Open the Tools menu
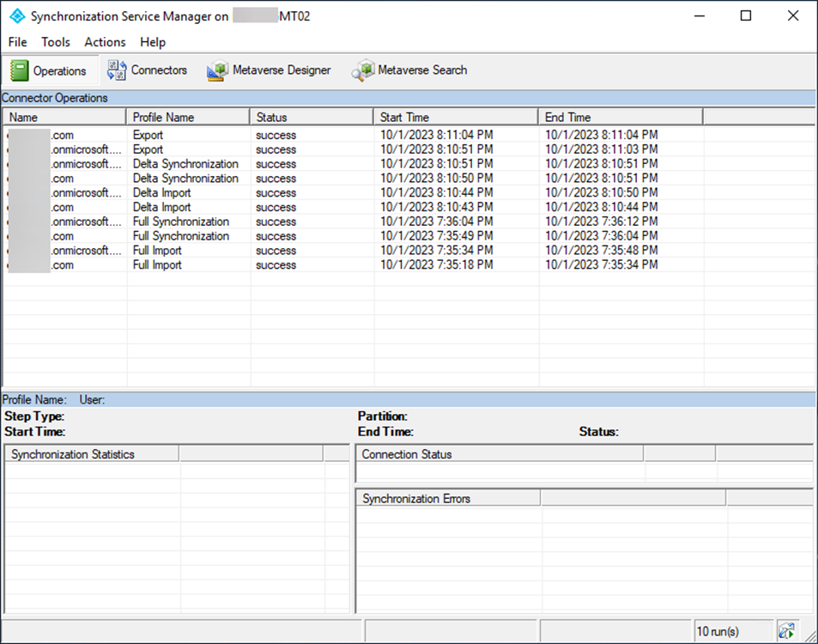The height and width of the screenshot is (644, 818). tap(55, 42)
